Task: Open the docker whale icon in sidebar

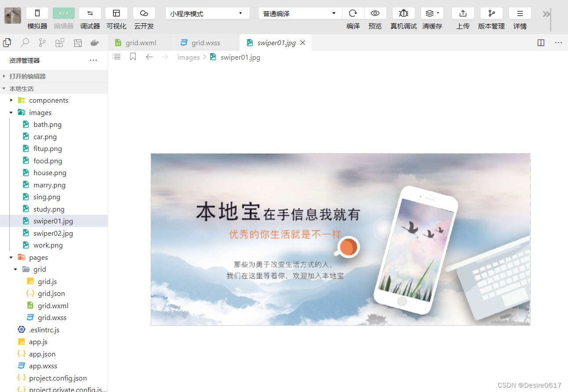Action: point(94,43)
